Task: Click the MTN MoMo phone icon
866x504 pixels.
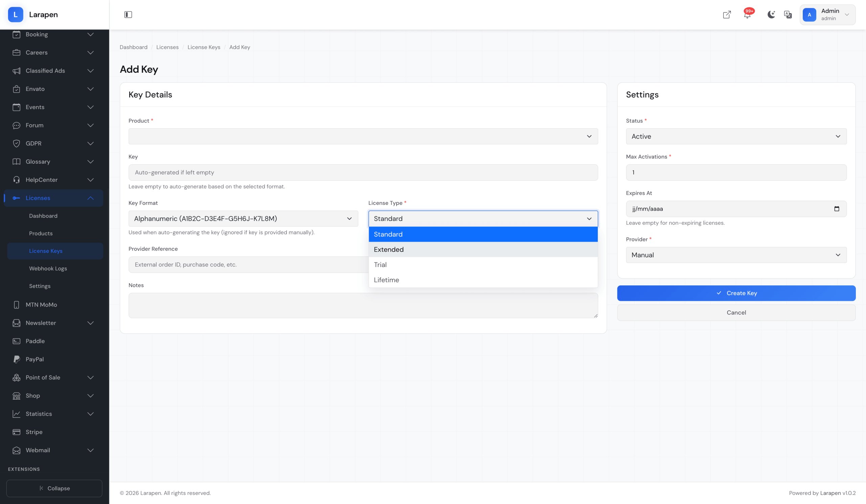Action: point(17,305)
